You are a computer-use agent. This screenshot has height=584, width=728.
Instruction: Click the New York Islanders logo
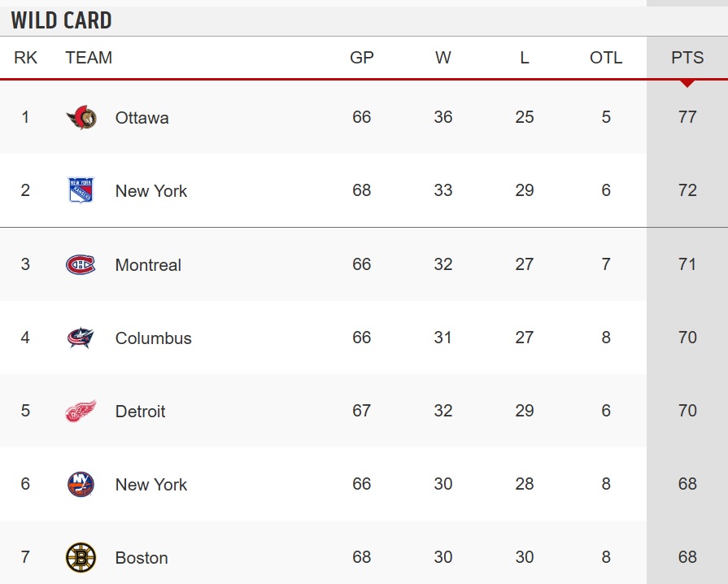click(81, 484)
